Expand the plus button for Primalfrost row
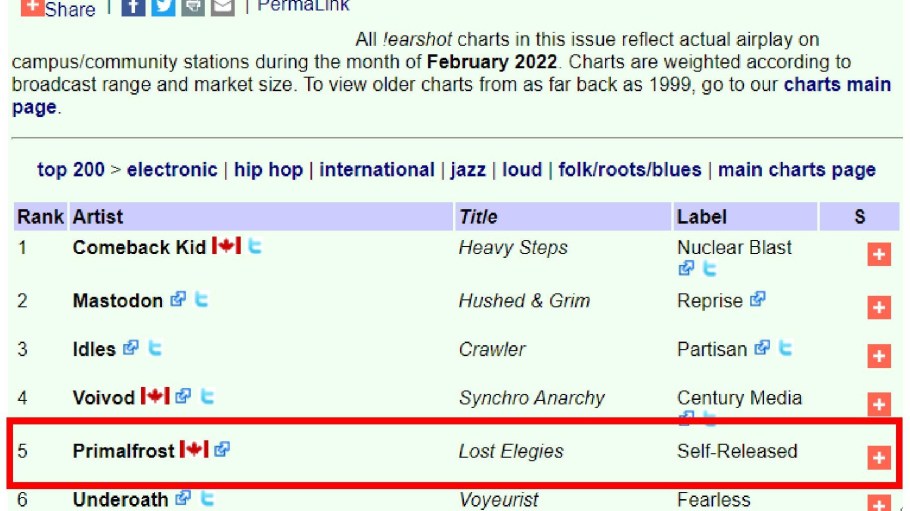Viewport: 910px width, 511px height. (x=878, y=458)
